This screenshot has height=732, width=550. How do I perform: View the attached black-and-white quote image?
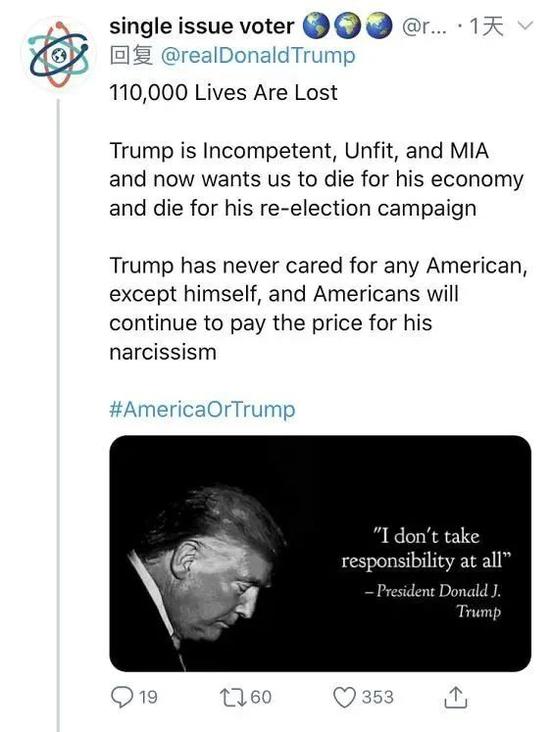320,553
